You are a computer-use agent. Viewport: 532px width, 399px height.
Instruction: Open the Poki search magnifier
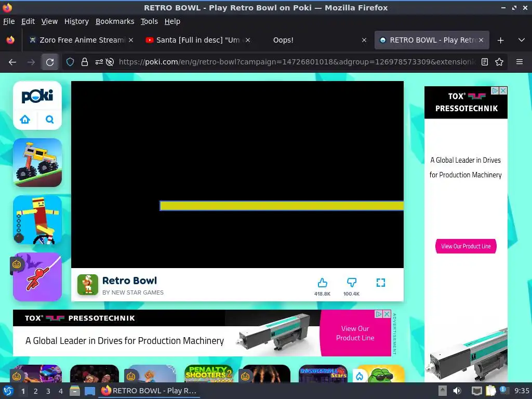(49, 119)
